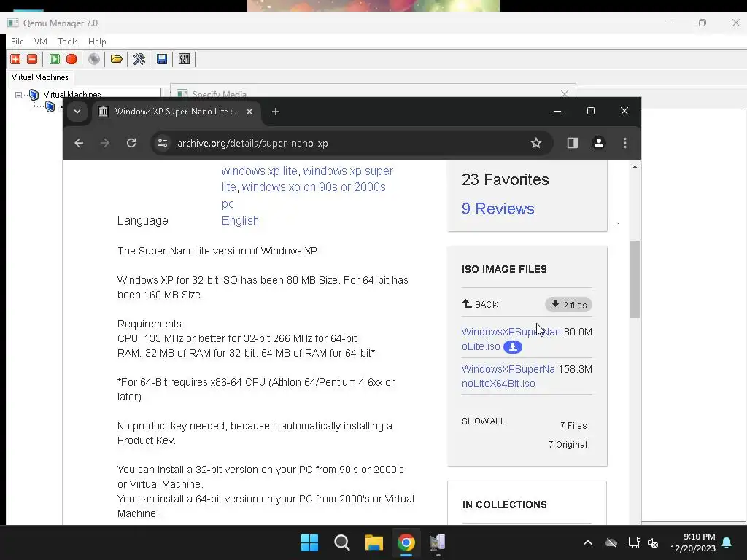Open the 9 Reviews link
Viewport: 747px width, 560px height.
click(498, 209)
